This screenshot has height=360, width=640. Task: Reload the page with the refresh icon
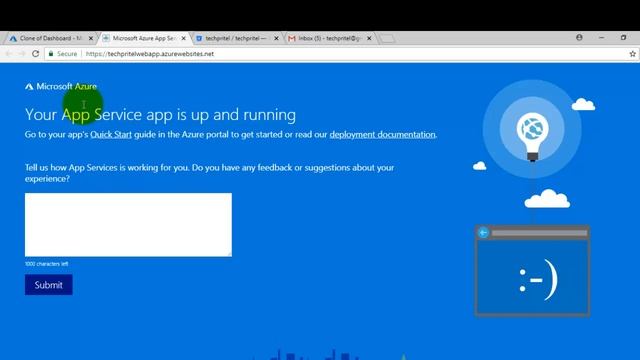coord(36,53)
